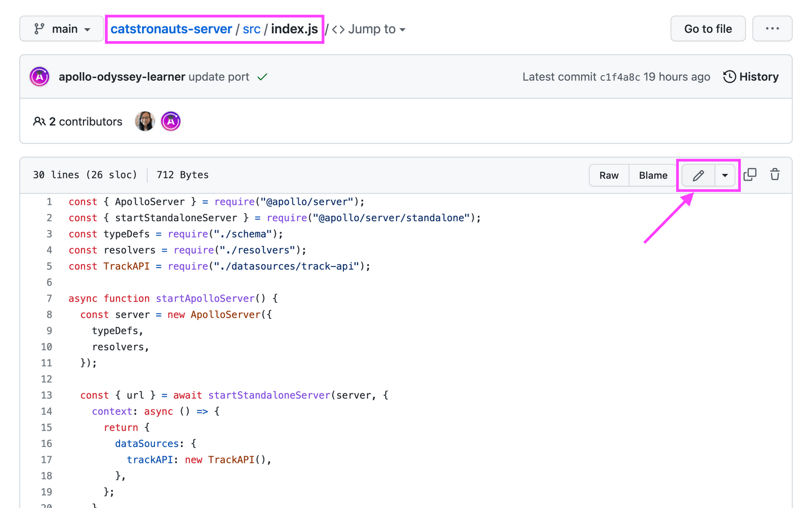812x508 pixels.
Task: Open the main branch selector dropdown
Action: (x=61, y=28)
